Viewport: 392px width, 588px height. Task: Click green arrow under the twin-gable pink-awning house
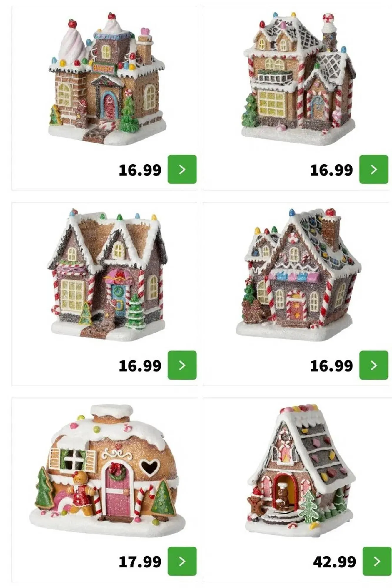tap(182, 365)
